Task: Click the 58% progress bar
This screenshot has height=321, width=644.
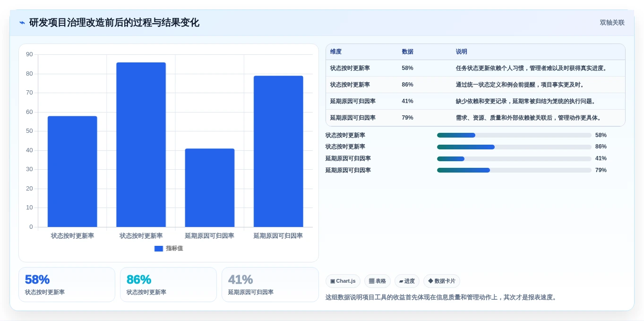Action: tap(514, 135)
